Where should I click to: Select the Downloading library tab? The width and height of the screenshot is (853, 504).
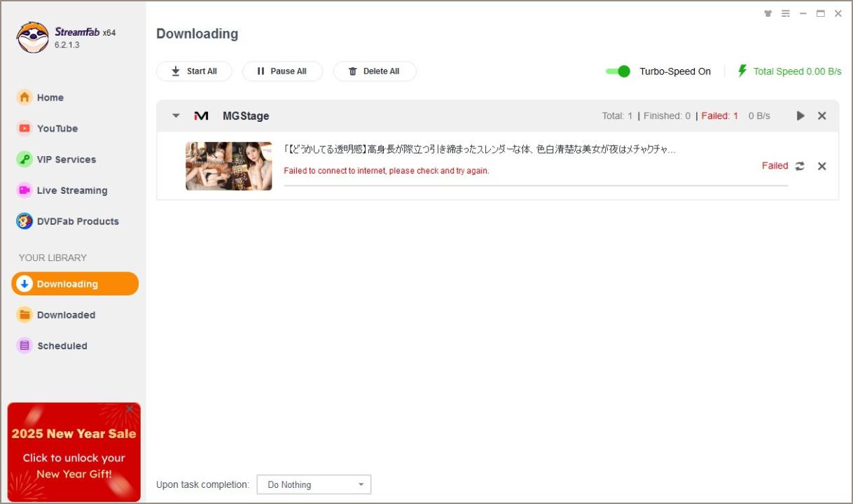[75, 283]
